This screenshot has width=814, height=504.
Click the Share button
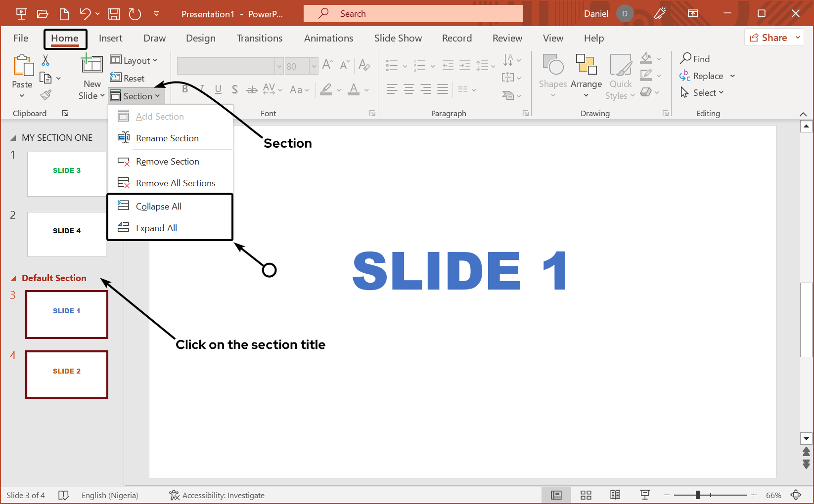point(769,38)
